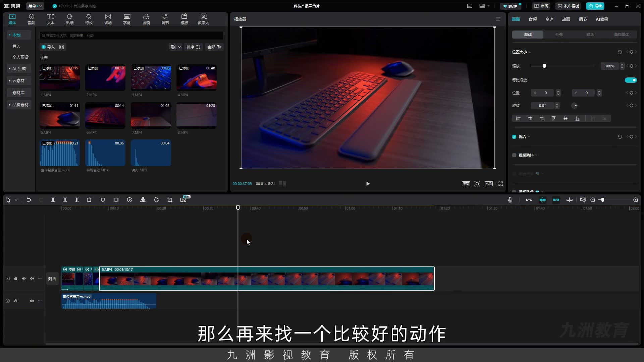The image size is (644, 362).
Task: Open the 调节 tool tab in top toolbar
Action: click(x=165, y=19)
